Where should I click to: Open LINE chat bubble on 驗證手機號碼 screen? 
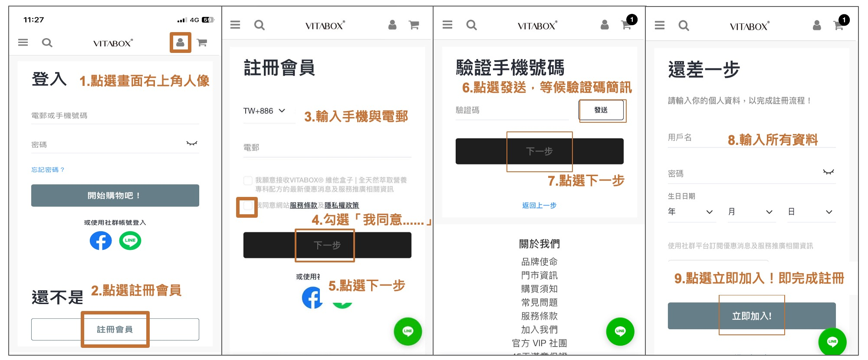620,331
